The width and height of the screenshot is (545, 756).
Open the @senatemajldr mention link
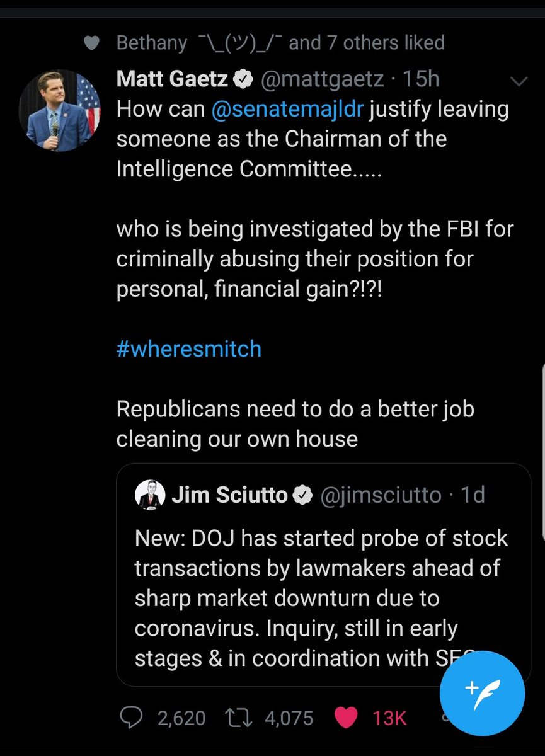click(287, 108)
